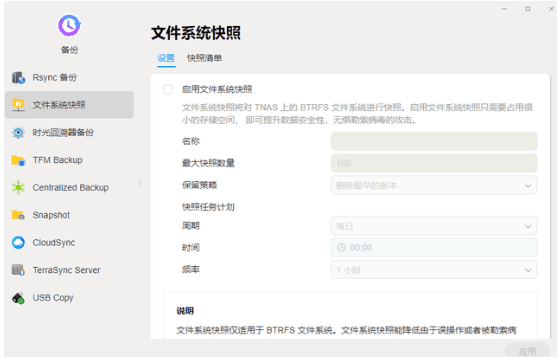Click the TFM Backup folder icon
Viewport: 559px width, 364px height.
[18, 160]
